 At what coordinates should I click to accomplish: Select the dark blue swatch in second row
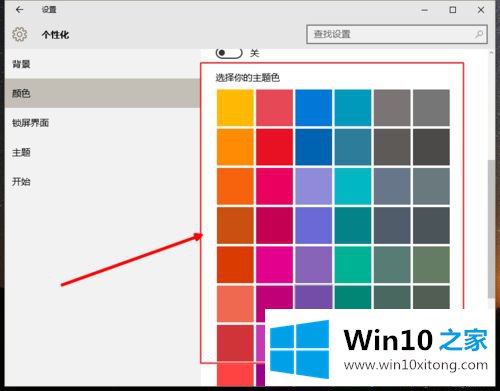click(x=313, y=147)
